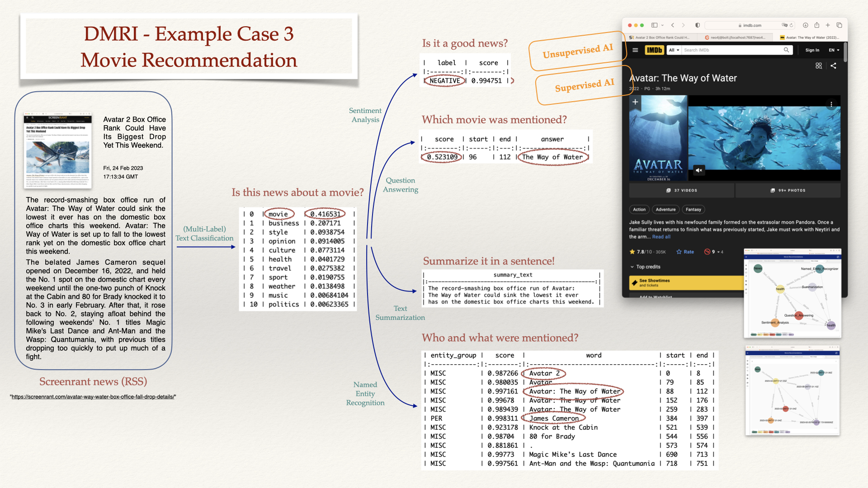
Task: Click the popularity trending icon beside 9
Action: pos(707,252)
